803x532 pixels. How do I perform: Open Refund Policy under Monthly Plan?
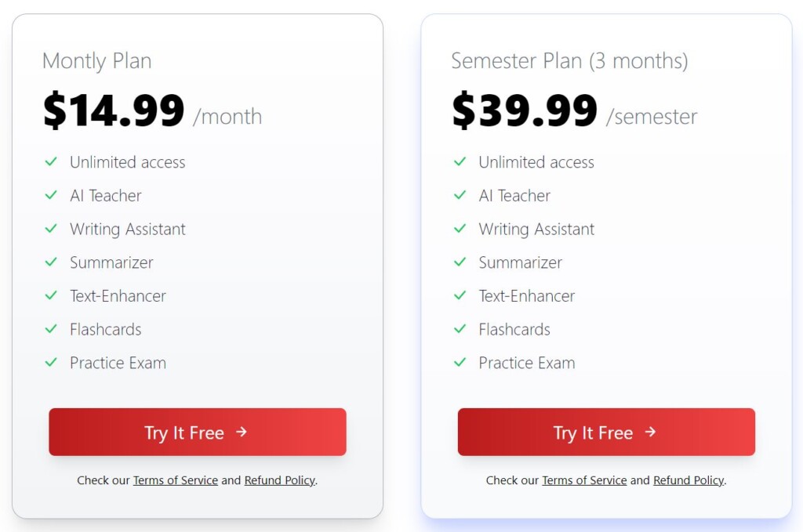[279, 480]
